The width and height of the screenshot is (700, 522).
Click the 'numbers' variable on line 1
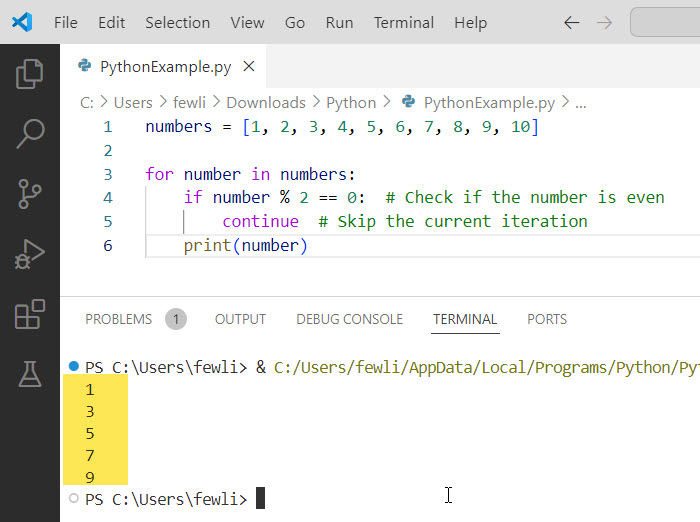point(179,127)
